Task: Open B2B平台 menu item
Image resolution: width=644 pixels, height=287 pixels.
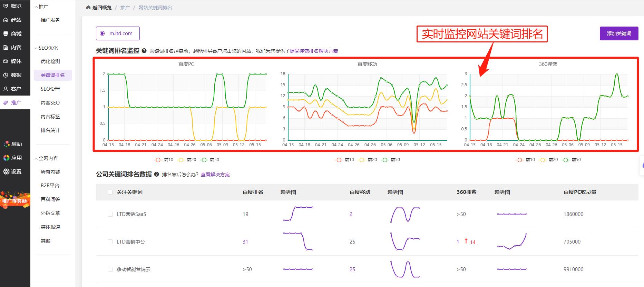Action: tap(50, 186)
